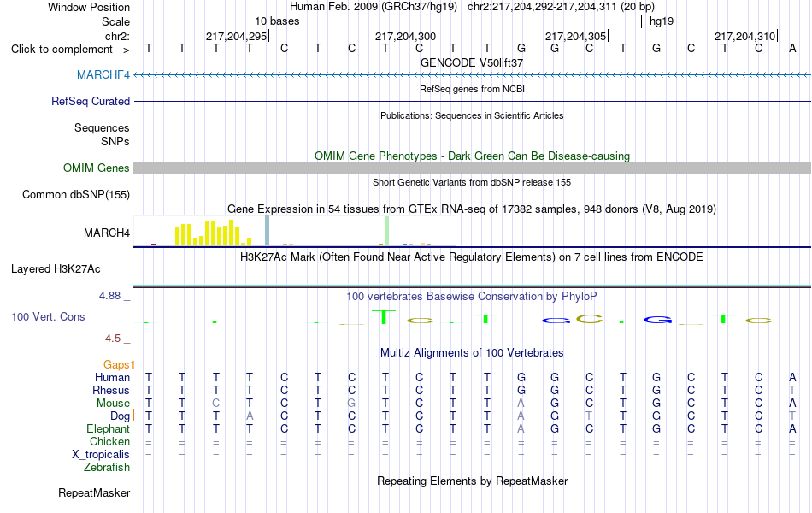
Task: Click the yellow brain bars in GTEx chart
Action: 214,233
